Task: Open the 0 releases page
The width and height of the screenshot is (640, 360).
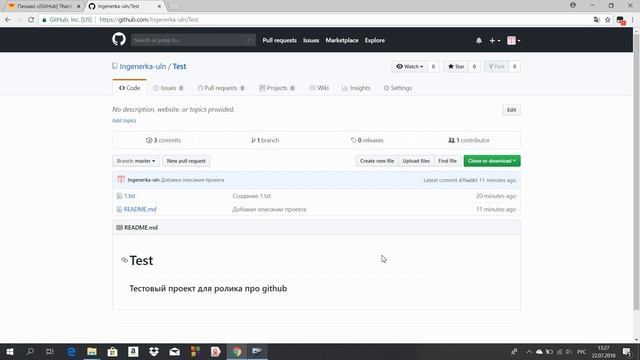Action: (x=367, y=140)
